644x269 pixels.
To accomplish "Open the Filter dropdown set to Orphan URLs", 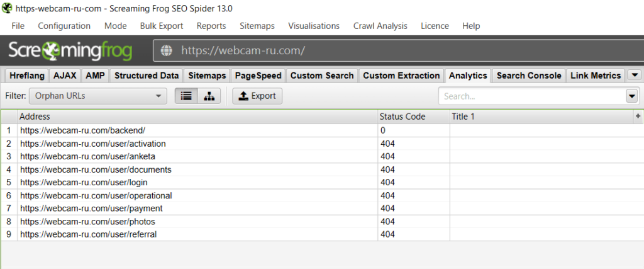I will (x=98, y=96).
